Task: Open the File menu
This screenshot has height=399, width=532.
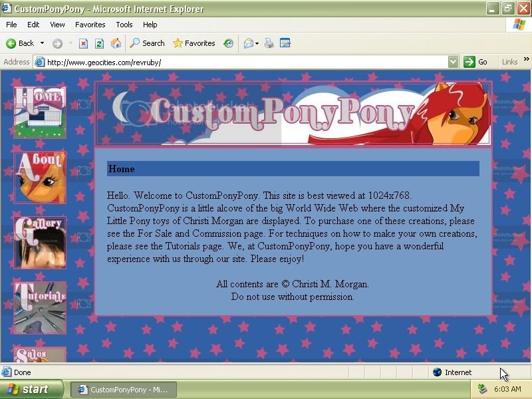Action: [x=11, y=25]
